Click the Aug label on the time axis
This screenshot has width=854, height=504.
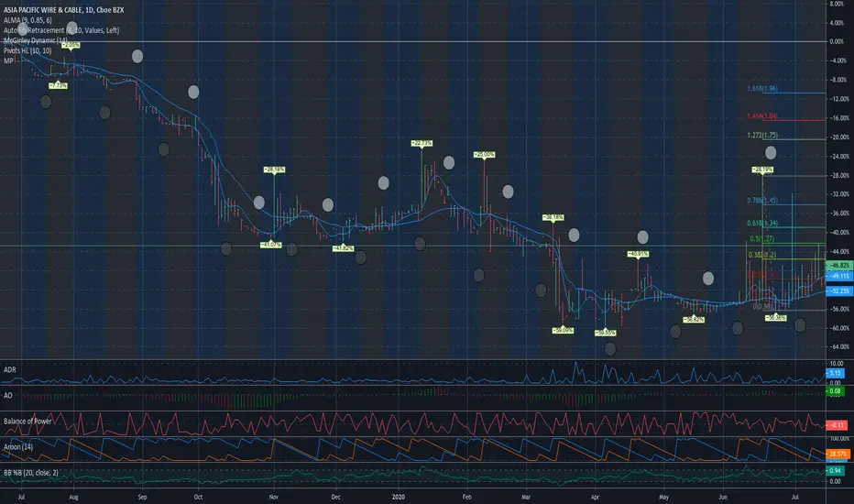pos(73,497)
